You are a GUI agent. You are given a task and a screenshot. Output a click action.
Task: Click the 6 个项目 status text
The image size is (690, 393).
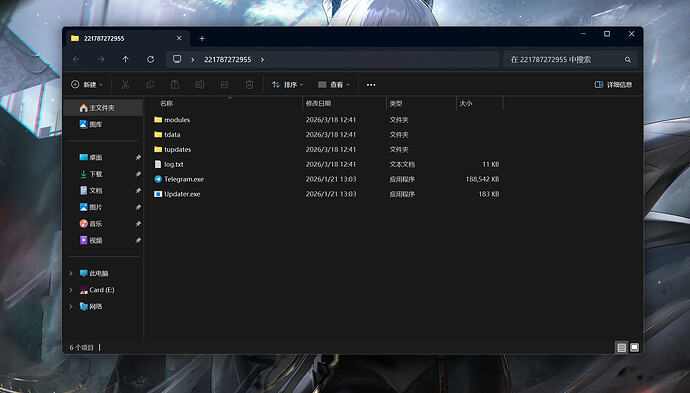(x=81, y=348)
